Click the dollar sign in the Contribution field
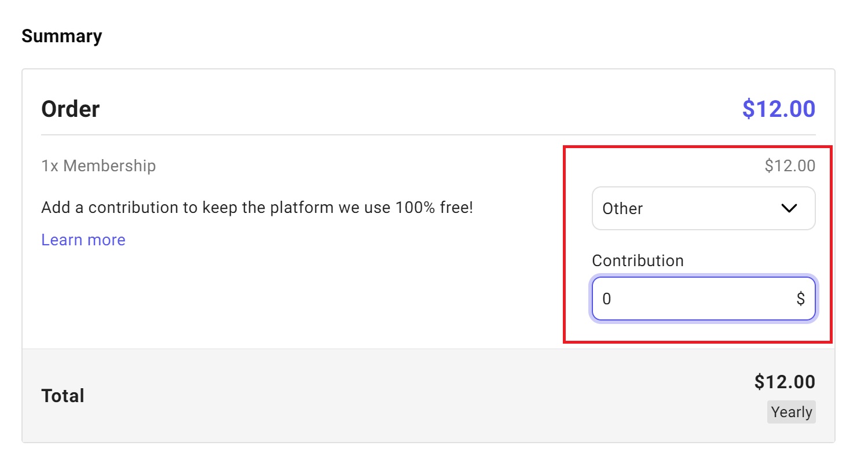Viewport: 868px width, 475px height. pyautogui.click(x=800, y=299)
